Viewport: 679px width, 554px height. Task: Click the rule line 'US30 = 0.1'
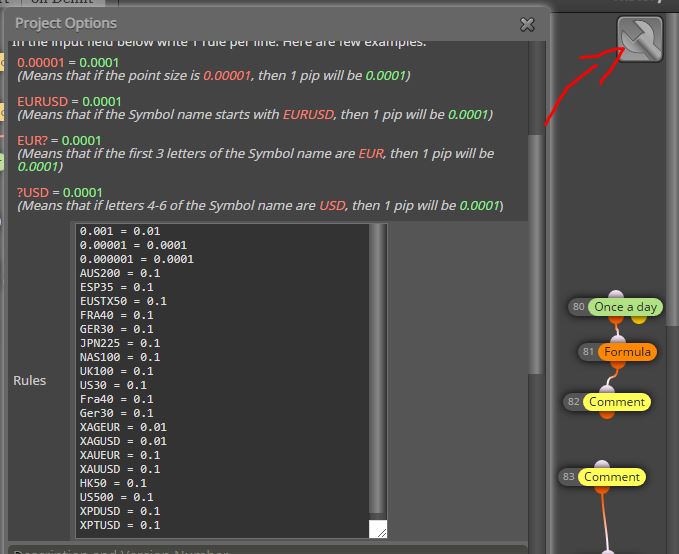point(113,385)
